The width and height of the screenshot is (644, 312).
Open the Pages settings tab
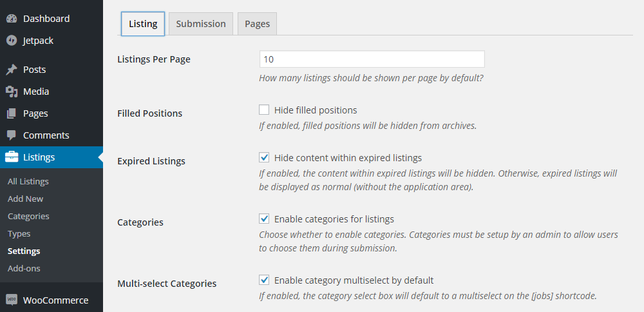click(257, 24)
